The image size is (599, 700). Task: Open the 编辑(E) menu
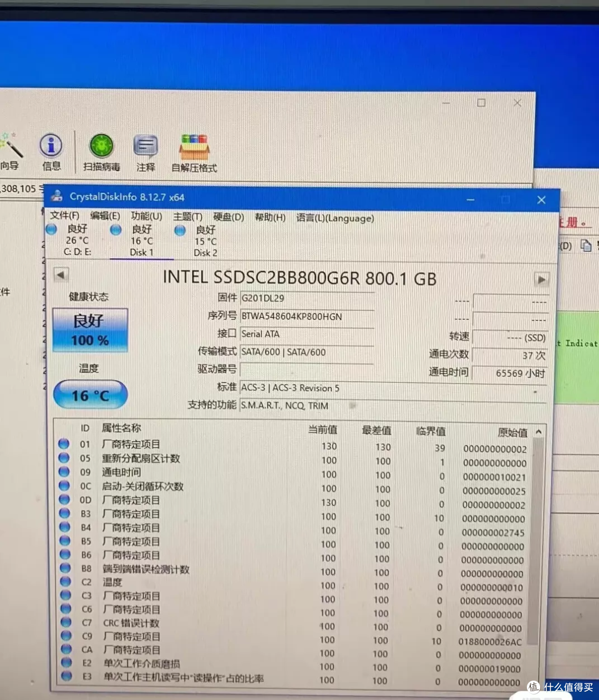point(105,216)
